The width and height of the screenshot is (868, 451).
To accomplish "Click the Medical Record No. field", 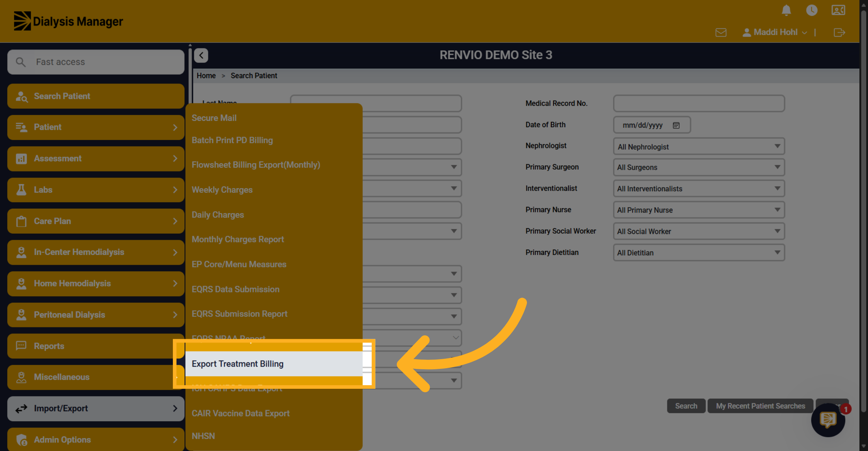I will [x=699, y=103].
